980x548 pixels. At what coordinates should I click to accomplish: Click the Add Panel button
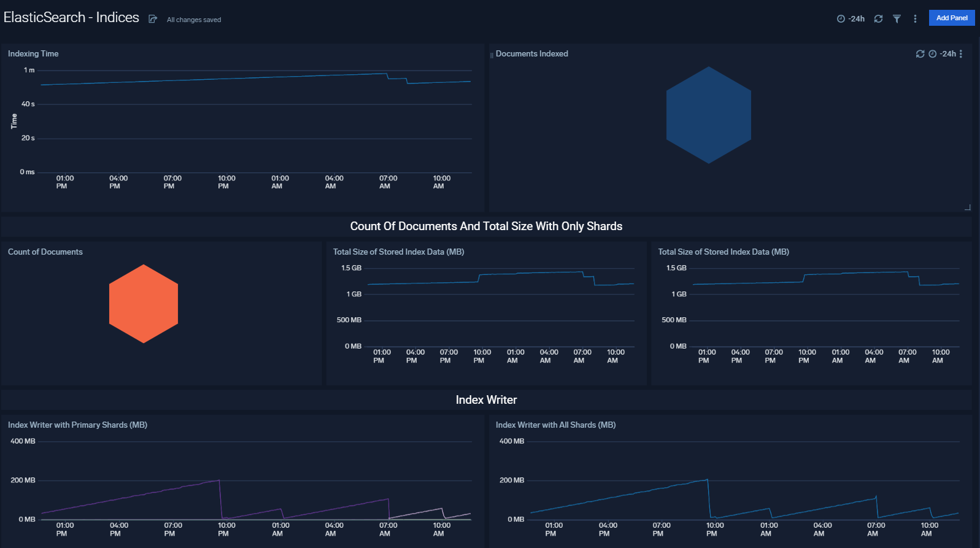[x=951, y=18]
